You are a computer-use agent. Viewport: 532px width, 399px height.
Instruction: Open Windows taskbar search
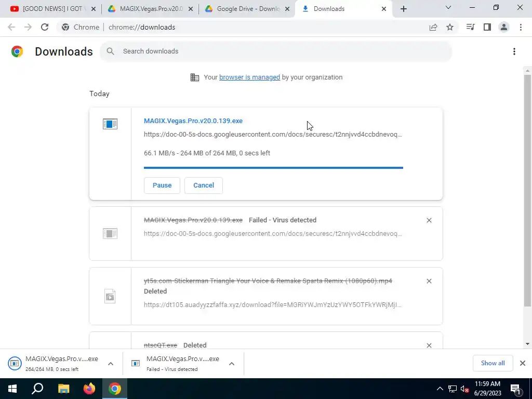[x=37, y=389]
